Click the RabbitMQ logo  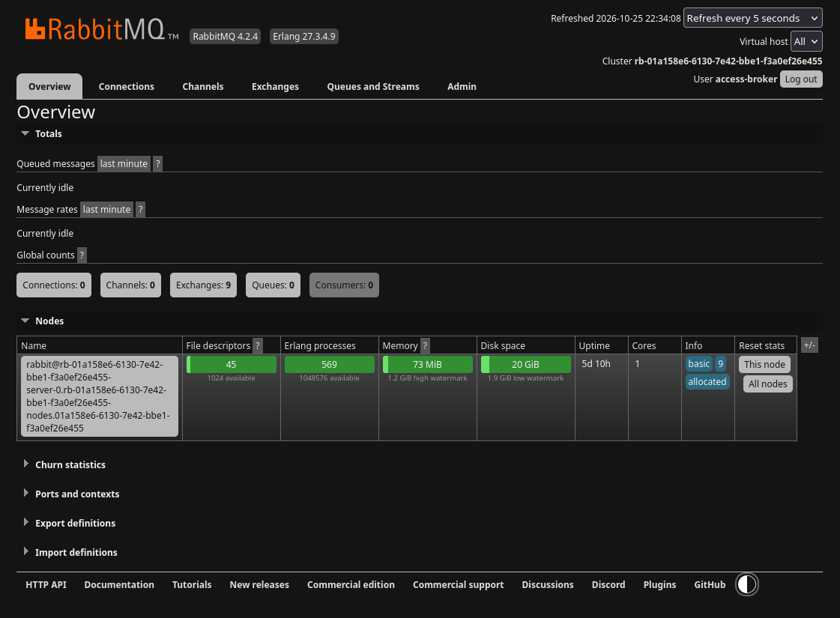click(x=101, y=29)
